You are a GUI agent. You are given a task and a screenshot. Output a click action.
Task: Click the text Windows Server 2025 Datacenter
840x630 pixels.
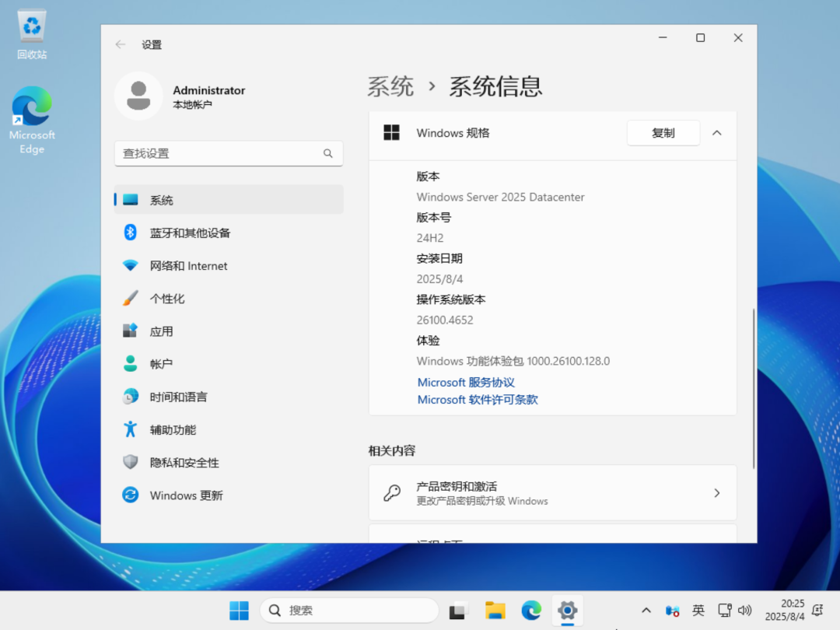point(500,197)
